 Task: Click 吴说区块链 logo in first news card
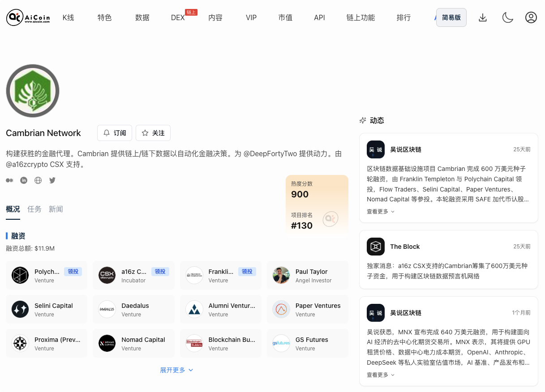pos(376,149)
